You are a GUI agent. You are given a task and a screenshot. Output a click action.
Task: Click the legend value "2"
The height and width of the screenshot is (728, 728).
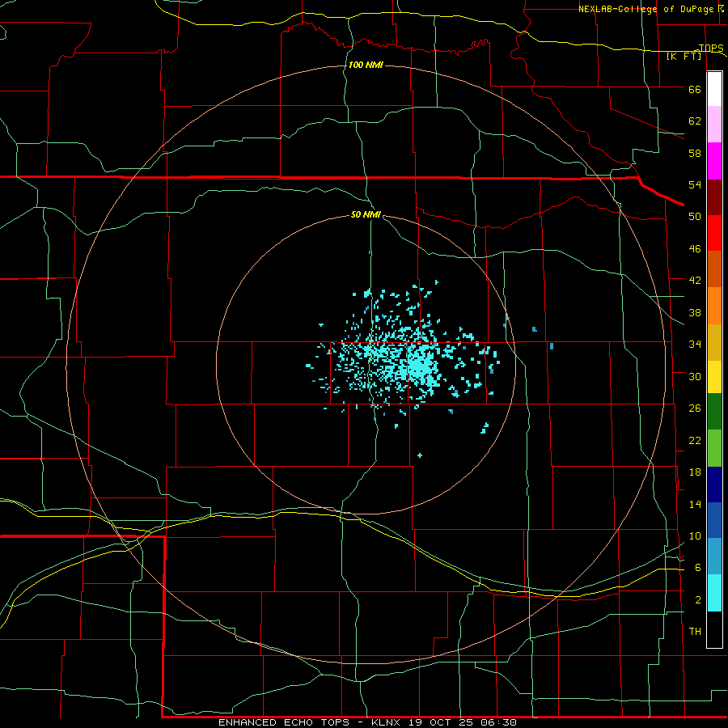click(698, 600)
